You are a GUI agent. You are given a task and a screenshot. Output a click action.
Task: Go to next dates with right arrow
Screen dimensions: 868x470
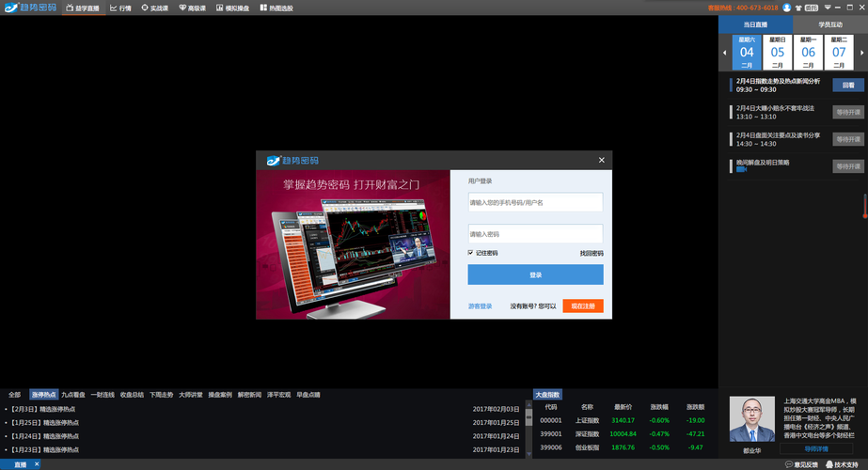coord(862,53)
